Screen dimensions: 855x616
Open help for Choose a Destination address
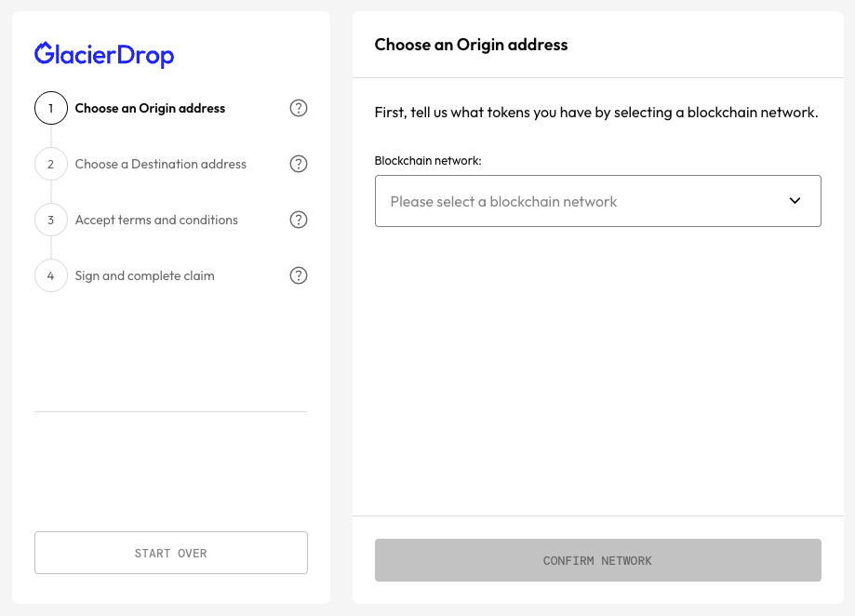pos(299,164)
